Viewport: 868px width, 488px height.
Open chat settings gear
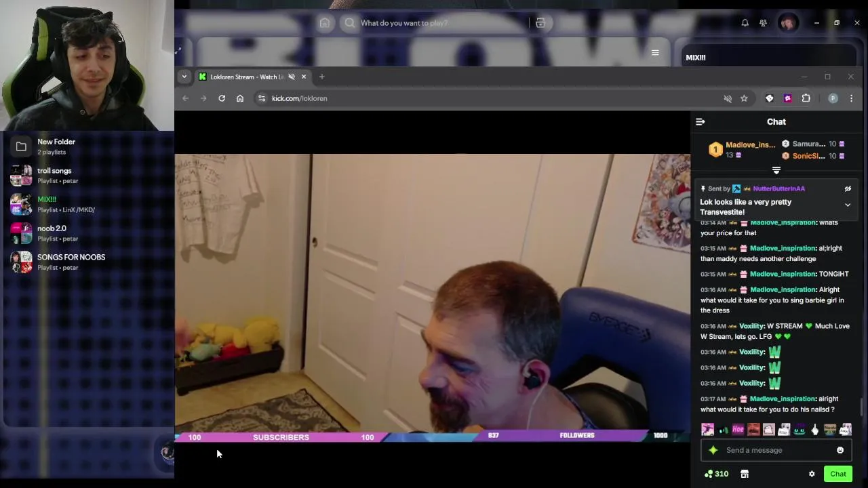point(812,474)
